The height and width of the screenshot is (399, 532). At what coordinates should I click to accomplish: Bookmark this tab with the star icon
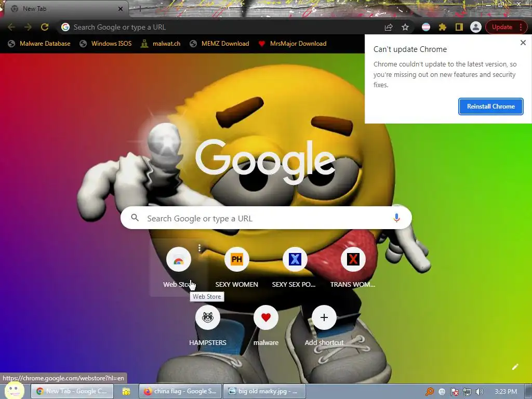(405, 27)
